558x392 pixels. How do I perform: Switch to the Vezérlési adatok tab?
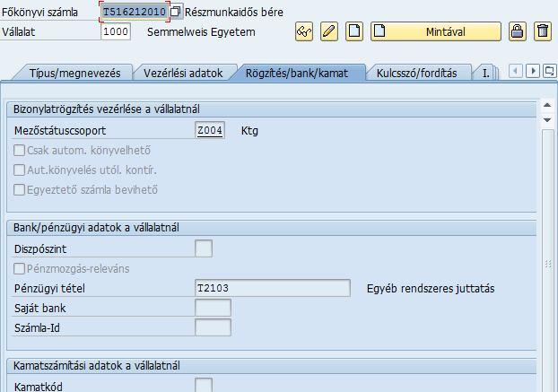coord(183,73)
